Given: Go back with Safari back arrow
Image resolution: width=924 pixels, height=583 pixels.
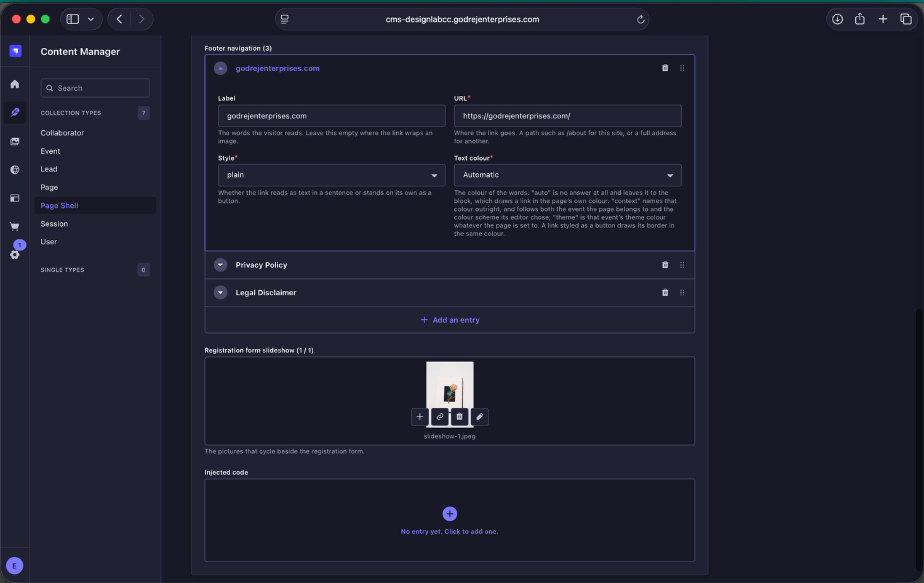Looking at the screenshot, I should pyautogui.click(x=120, y=19).
